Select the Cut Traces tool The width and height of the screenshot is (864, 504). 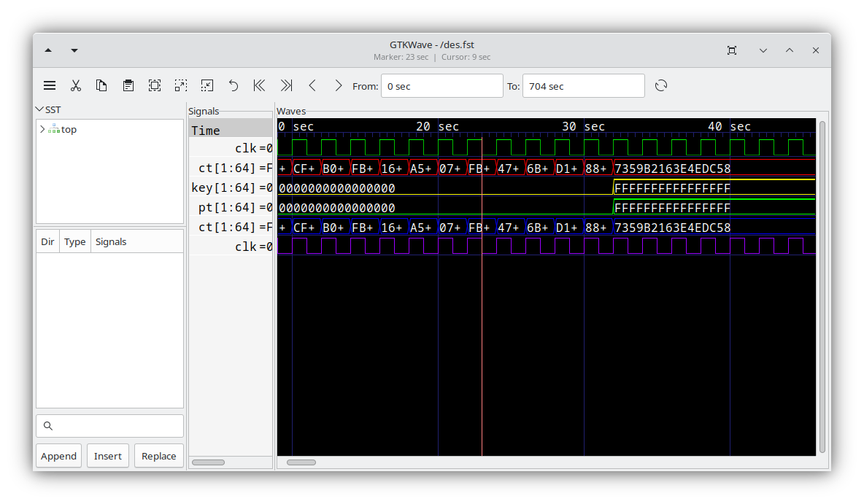76,85
